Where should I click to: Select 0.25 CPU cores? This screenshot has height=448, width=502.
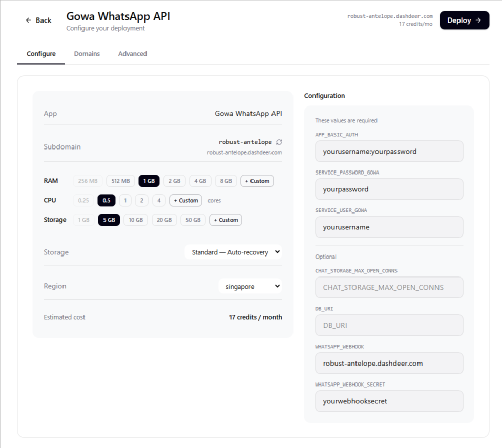click(83, 200)
